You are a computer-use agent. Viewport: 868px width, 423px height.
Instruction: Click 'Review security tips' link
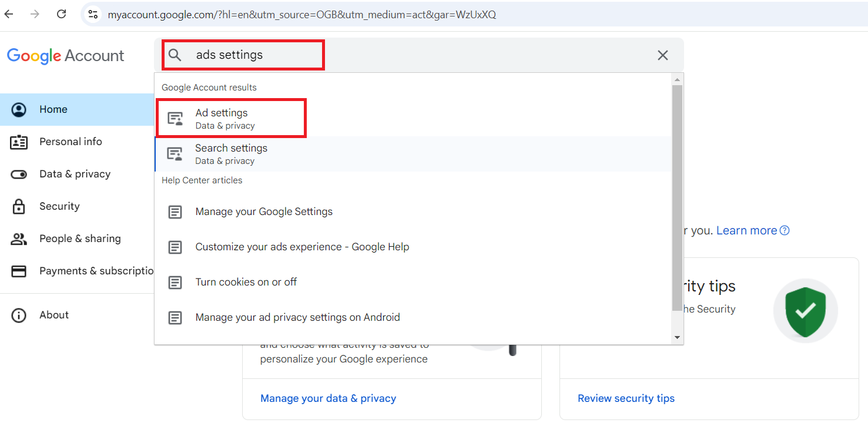[x=626, y=398]
